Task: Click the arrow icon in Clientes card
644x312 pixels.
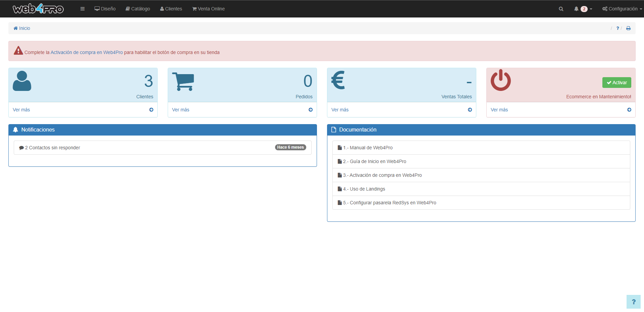Action: pyautogui.click(x=151, y=110)
